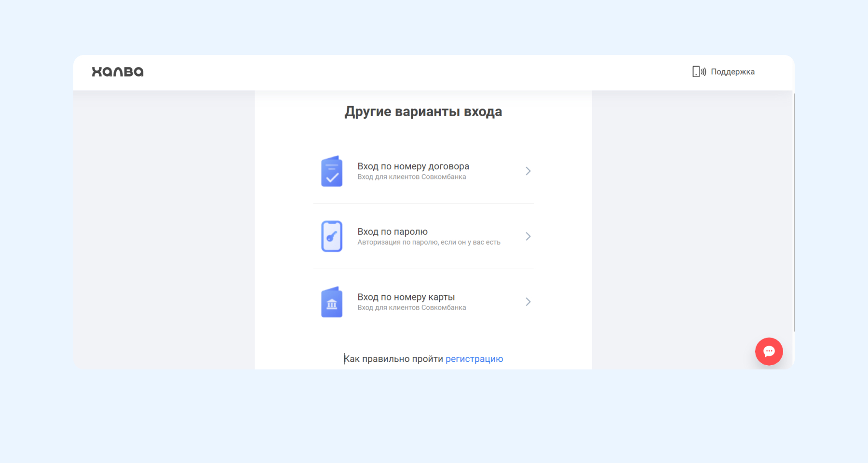Click the phone support icon

pos(699,72)
